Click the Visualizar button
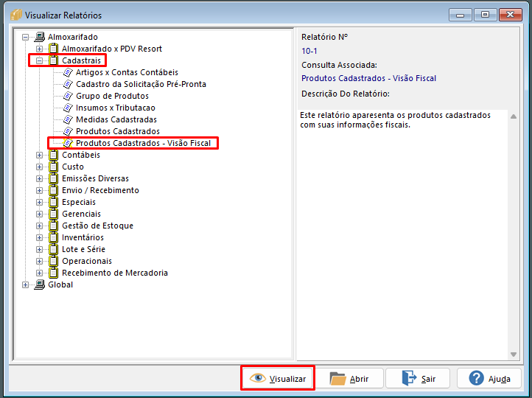 tap(278, 378)
